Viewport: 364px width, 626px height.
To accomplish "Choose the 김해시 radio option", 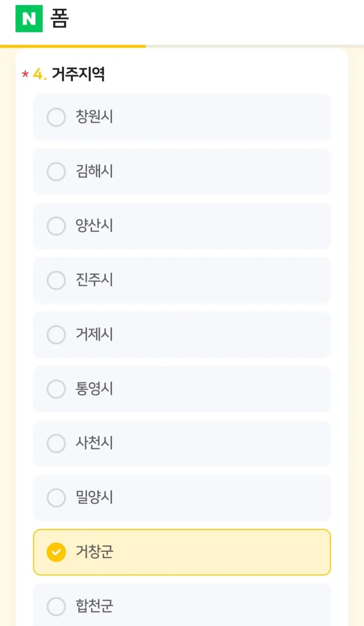I will [56, 172].
